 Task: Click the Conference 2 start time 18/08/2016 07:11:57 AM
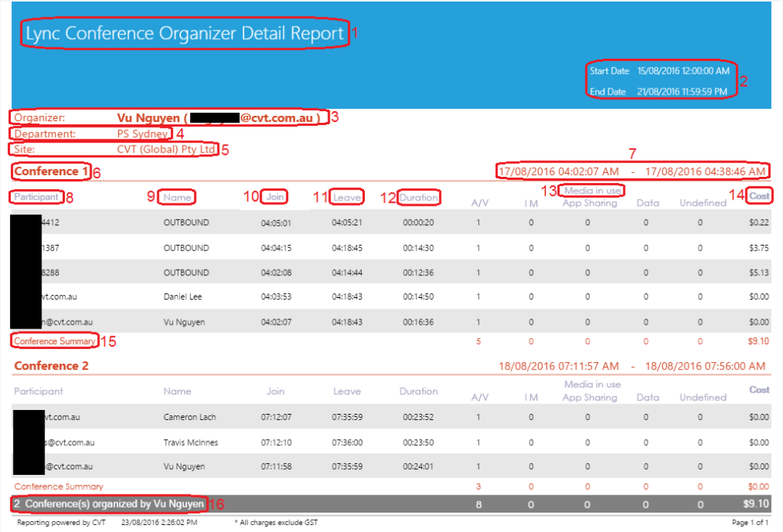559,366
